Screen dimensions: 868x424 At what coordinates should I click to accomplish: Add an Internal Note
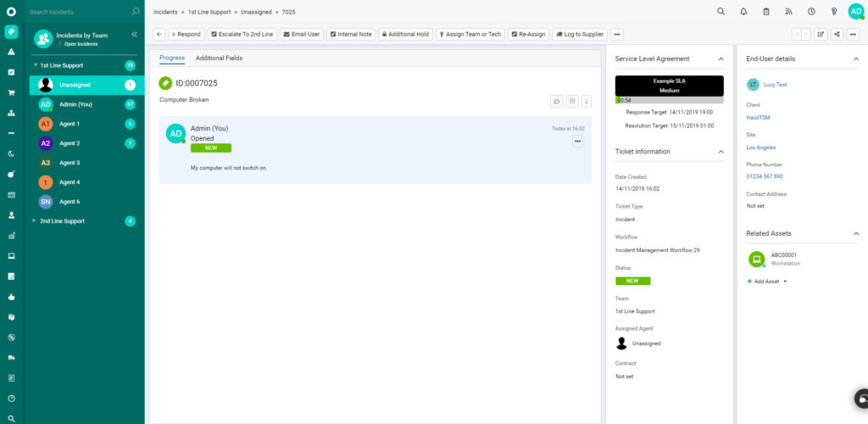point(351,34)
